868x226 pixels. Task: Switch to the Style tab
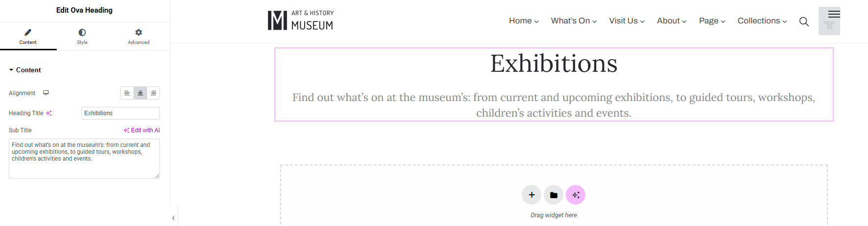pyautogui.click(x=82, y=37)
